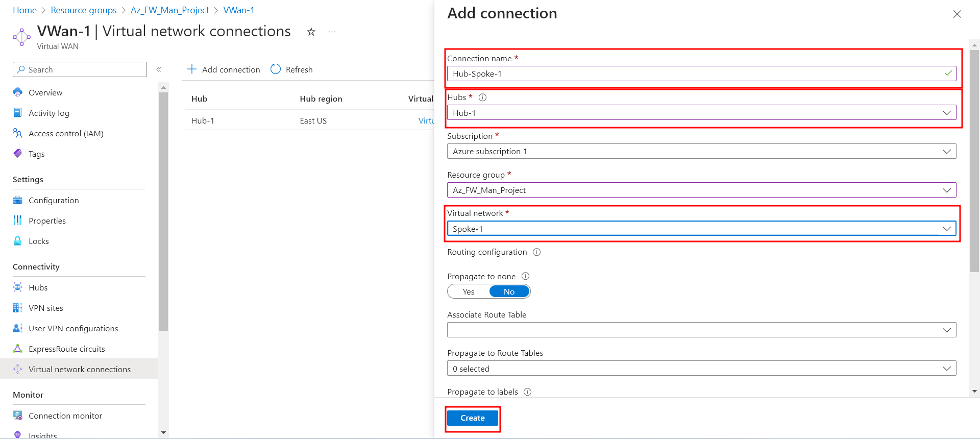Open Hubs in the Connectivity menu
980x439 pixels.
click(38, 287)
